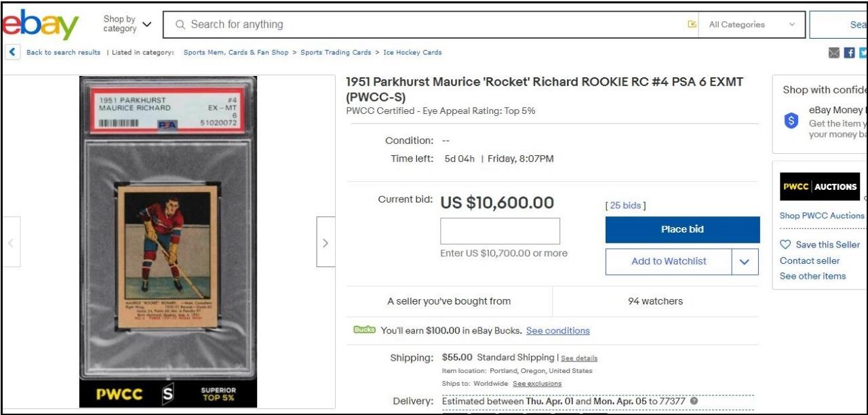868x415 pixels.
Task: Open the See conditions link
Action: point(557,331)
